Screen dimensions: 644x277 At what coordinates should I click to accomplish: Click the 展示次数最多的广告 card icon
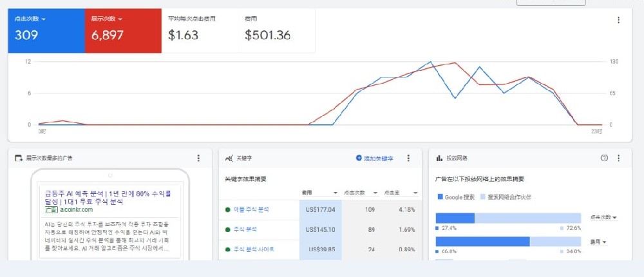(x=19, y=158)
